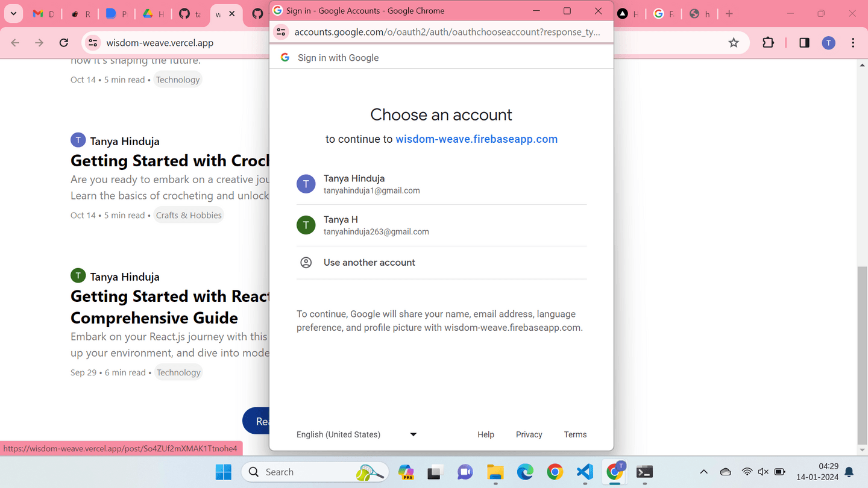Maximize the Google sign-in popup window
The width and height of the screenshot is (868, 488).
[x=567, y=11]
